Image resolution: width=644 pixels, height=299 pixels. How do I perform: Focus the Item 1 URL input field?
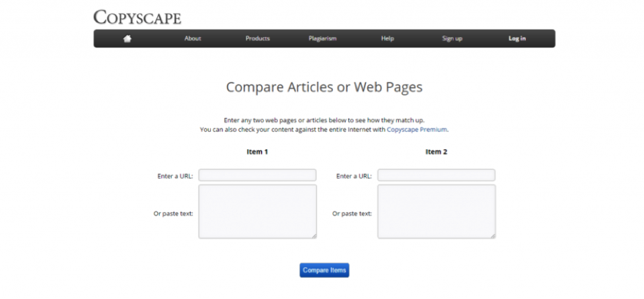point(258,175)
